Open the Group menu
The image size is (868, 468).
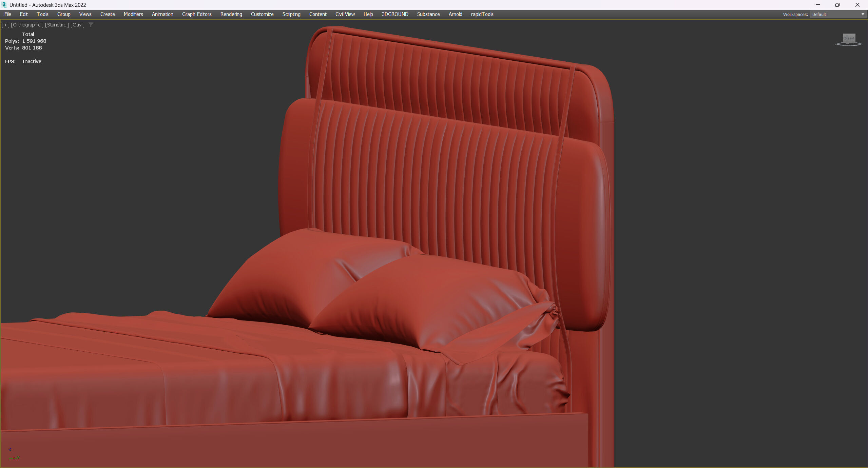(64, 14)
